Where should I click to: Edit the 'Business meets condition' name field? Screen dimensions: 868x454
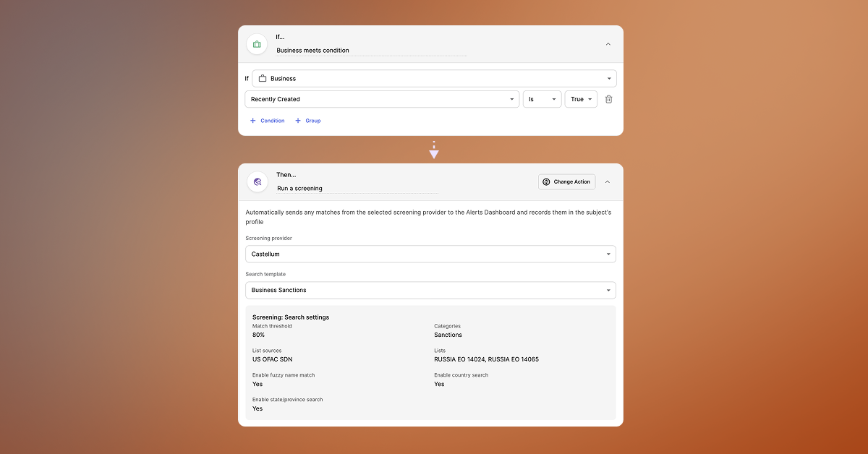(371, 51)
